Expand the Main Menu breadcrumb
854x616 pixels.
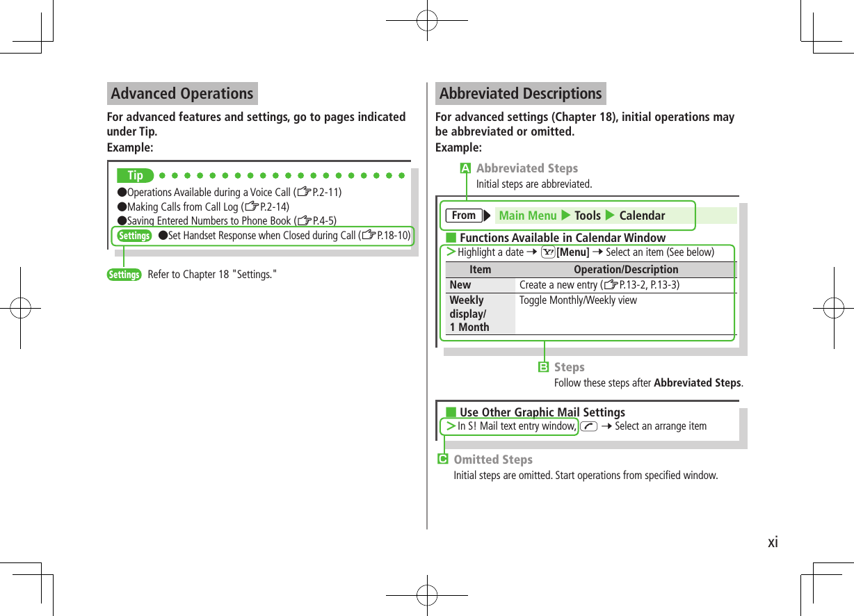coord(527,216)
